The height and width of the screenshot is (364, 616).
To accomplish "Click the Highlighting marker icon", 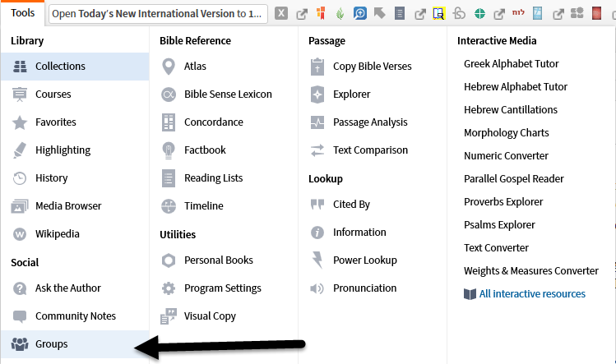I will point(20,150).
